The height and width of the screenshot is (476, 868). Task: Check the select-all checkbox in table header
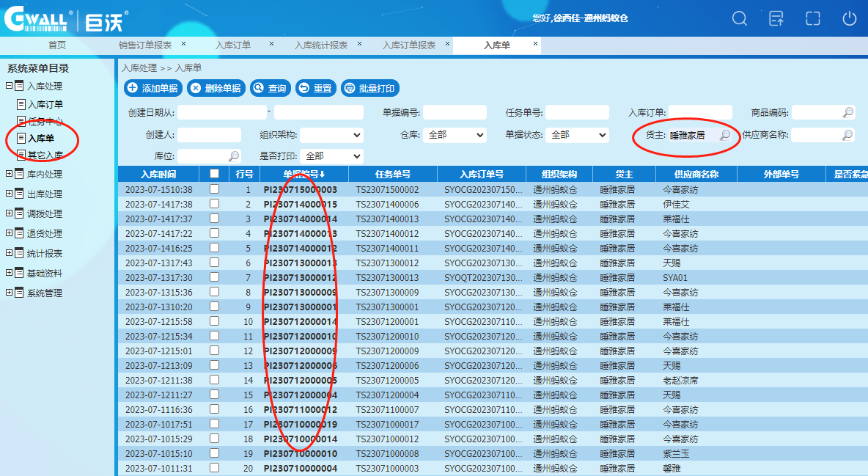pyautogui.click(x=214, y=174)
